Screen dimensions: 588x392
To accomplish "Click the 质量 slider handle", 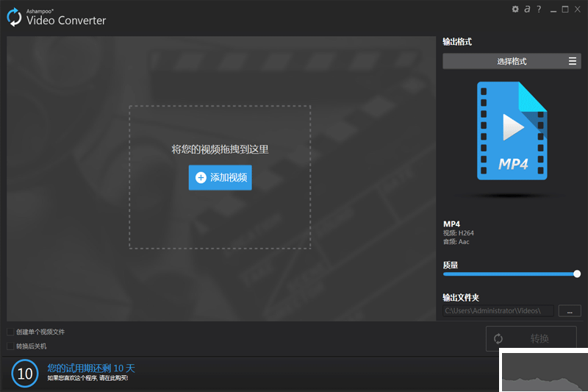I will point(577,274).
